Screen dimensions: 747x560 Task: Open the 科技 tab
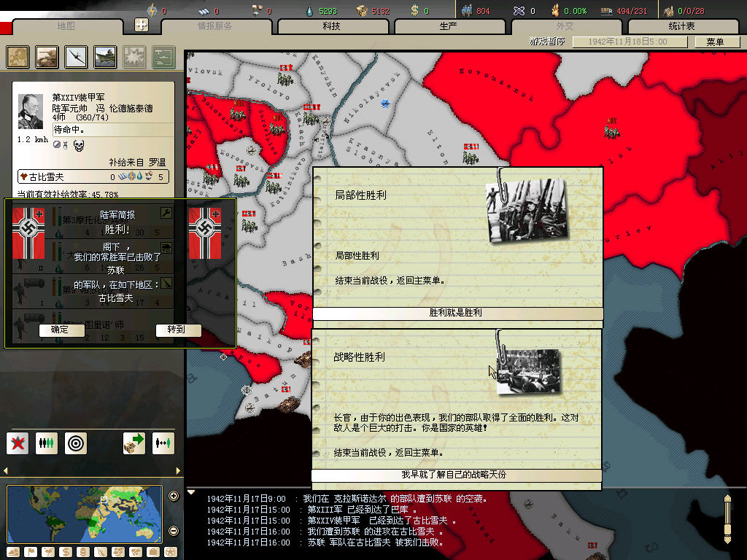pos(332,26)
